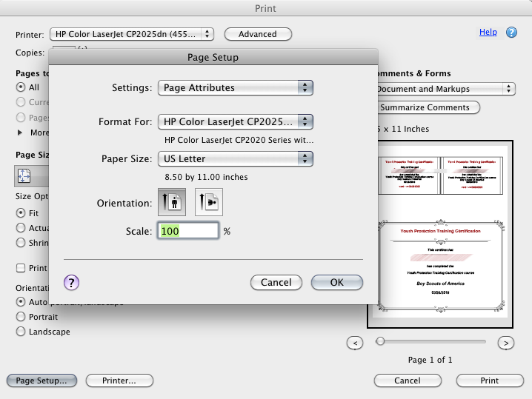Open the Paper Size US Letter dropdown
The image size is (532, 399).
pyautogui.click(x=235, y=158)
